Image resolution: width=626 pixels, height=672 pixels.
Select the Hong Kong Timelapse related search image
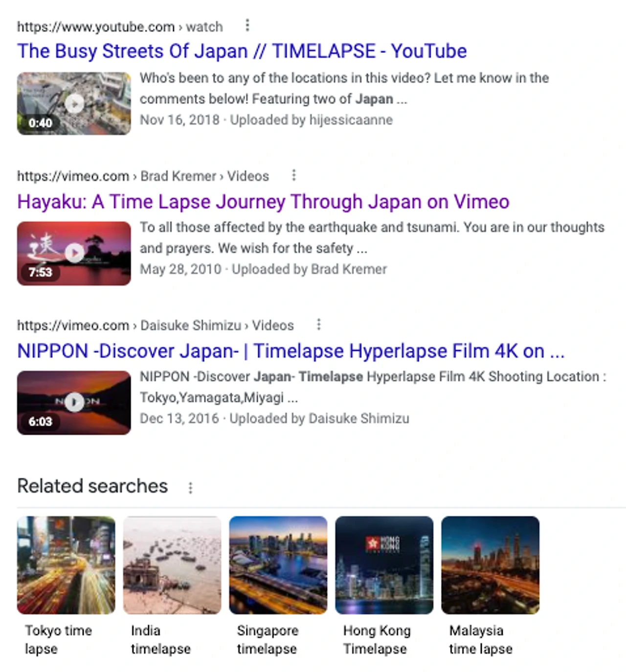coord(384,565)
